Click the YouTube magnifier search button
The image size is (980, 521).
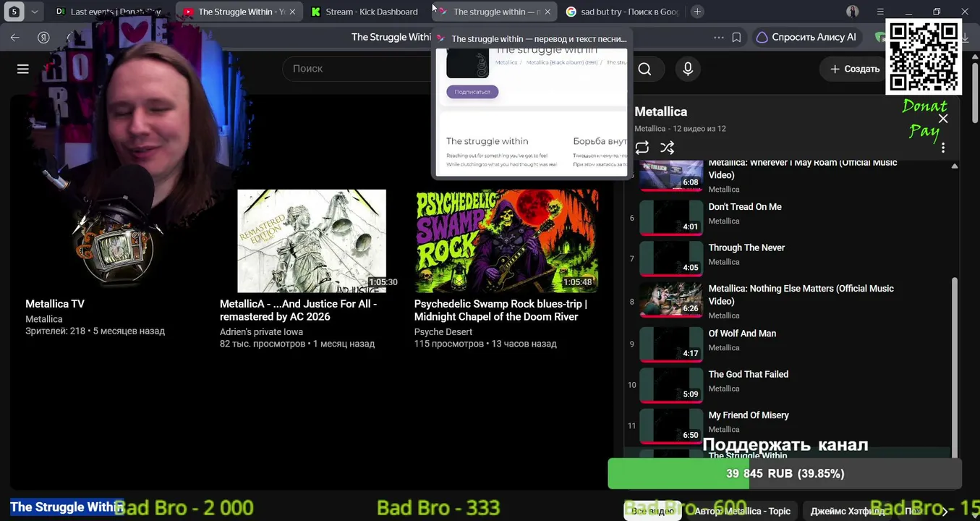coord(644,69)
